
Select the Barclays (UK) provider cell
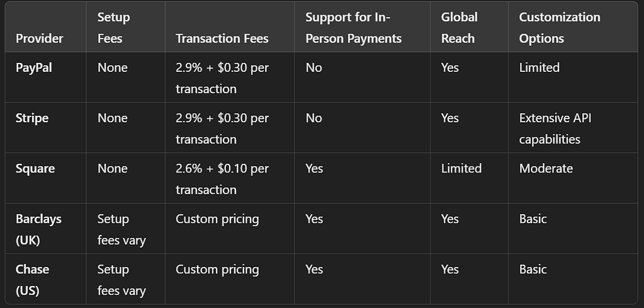point(38,229)
